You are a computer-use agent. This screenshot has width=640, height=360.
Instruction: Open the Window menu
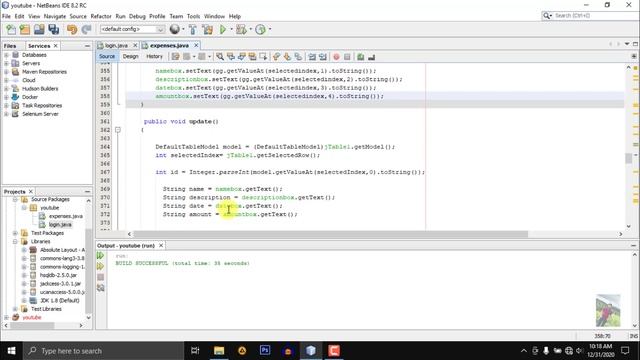pyautogui.click(x=214, y=16)
